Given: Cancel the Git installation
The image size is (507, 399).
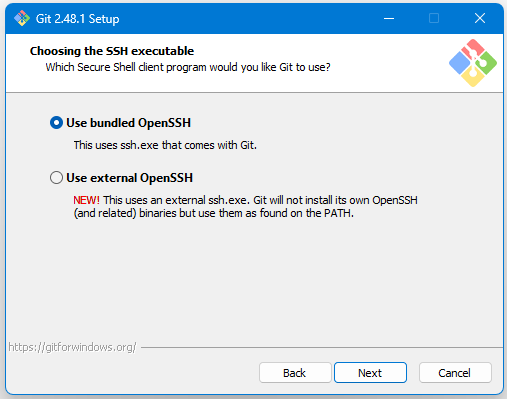Looking at the screenshot, I should click(x=455, y=373).
